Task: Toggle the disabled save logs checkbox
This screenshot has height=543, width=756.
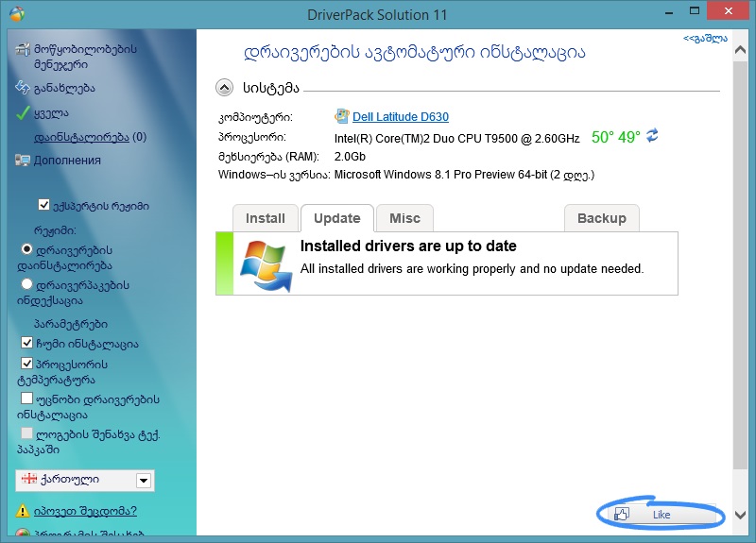Action: click(27, 433)
